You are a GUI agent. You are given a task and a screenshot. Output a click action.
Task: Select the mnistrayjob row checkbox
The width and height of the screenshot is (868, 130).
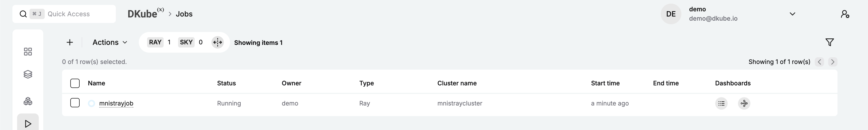click(x=75, y=103)
